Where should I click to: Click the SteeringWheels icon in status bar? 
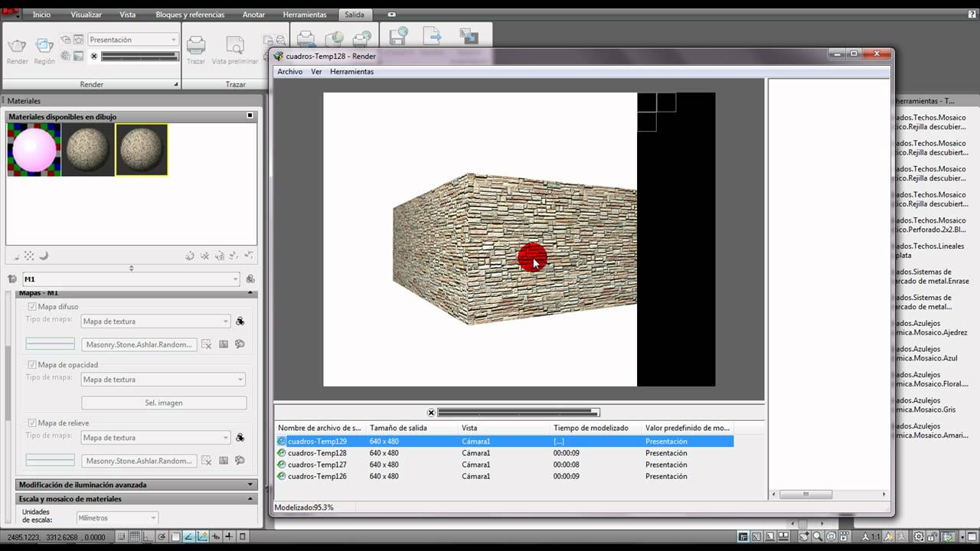(831, 536)
